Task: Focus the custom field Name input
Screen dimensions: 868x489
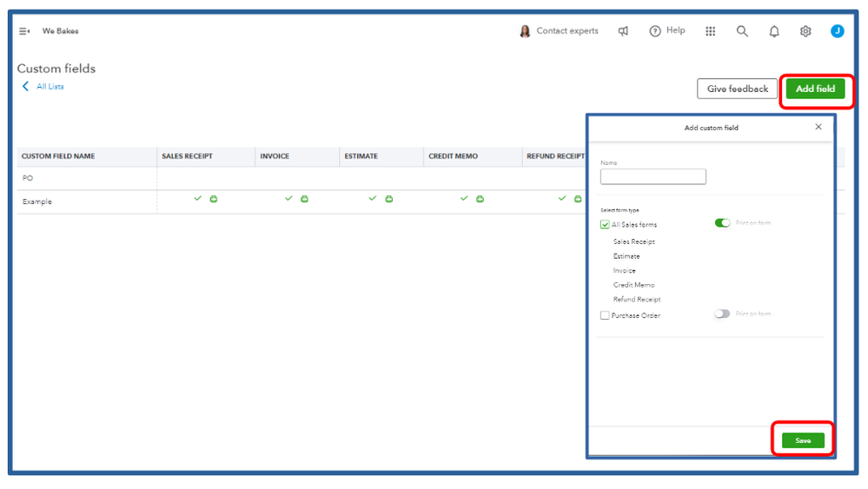Action: [x=653, y=176]
